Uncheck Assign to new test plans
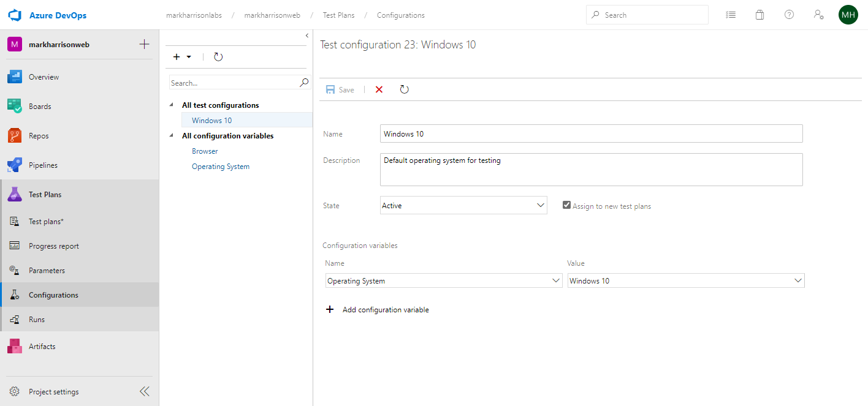868x406 pixels. [x=567, y=206]
